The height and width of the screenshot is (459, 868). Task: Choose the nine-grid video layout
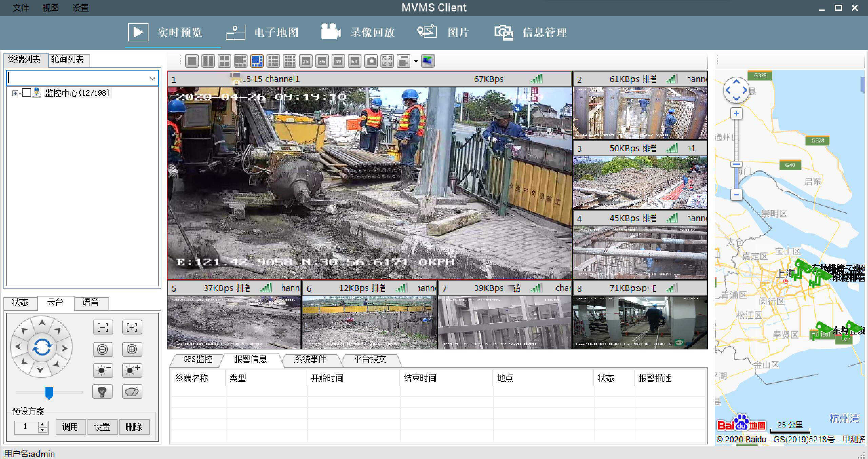coord(273,61)
